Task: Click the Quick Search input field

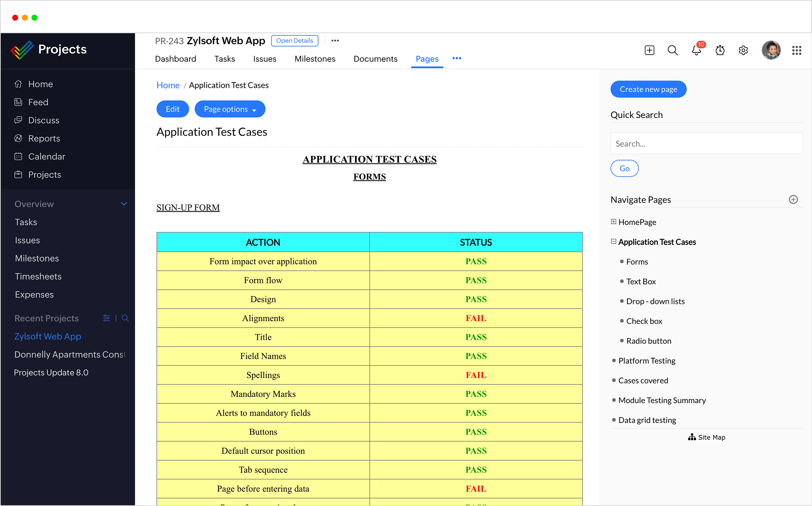Action: click(x=706, y=143)
